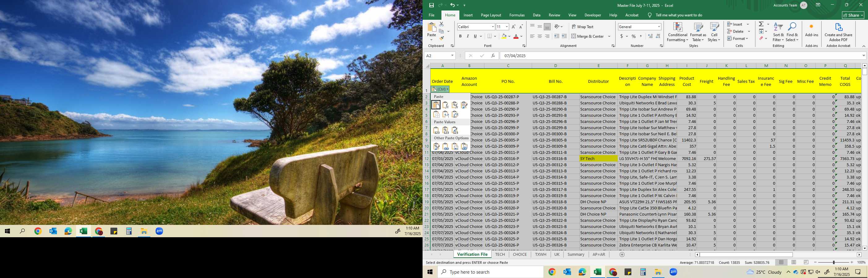Apply red Font Color swatch
The height and width of the screenshot is (278, 868).
516,36
